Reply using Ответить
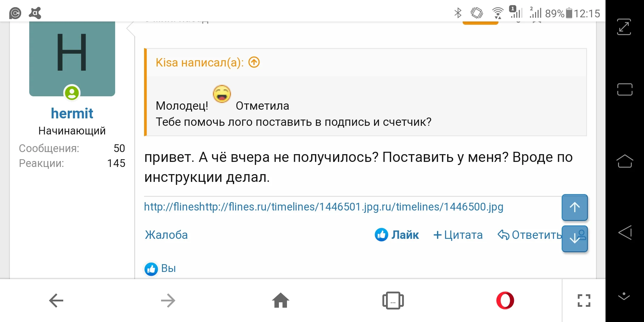Viewport: 644px width, 322px height. click(529, 235)
